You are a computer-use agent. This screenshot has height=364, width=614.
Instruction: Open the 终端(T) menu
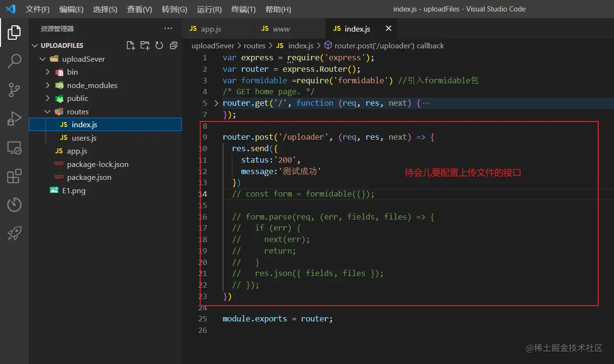pos(243,9)
